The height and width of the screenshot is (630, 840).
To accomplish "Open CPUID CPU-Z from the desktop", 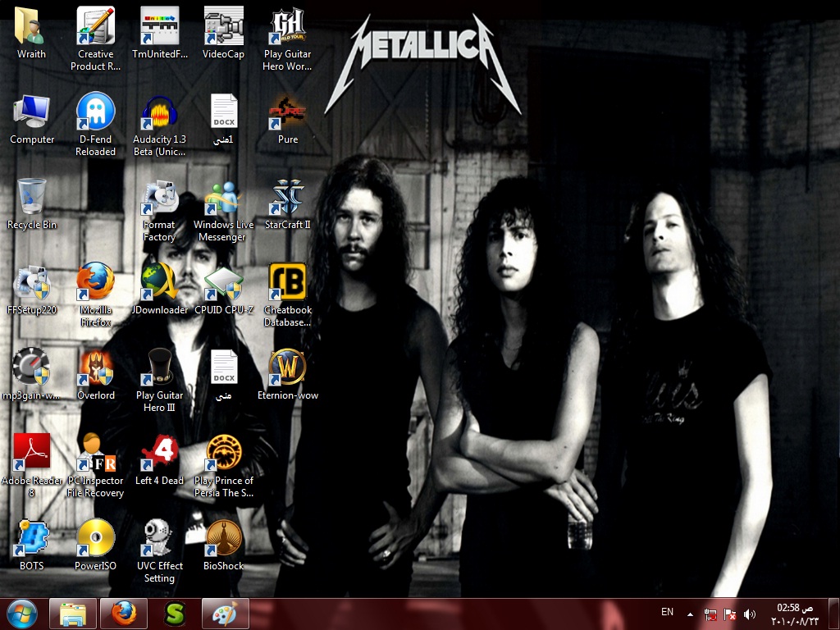I will click(223, 284).
